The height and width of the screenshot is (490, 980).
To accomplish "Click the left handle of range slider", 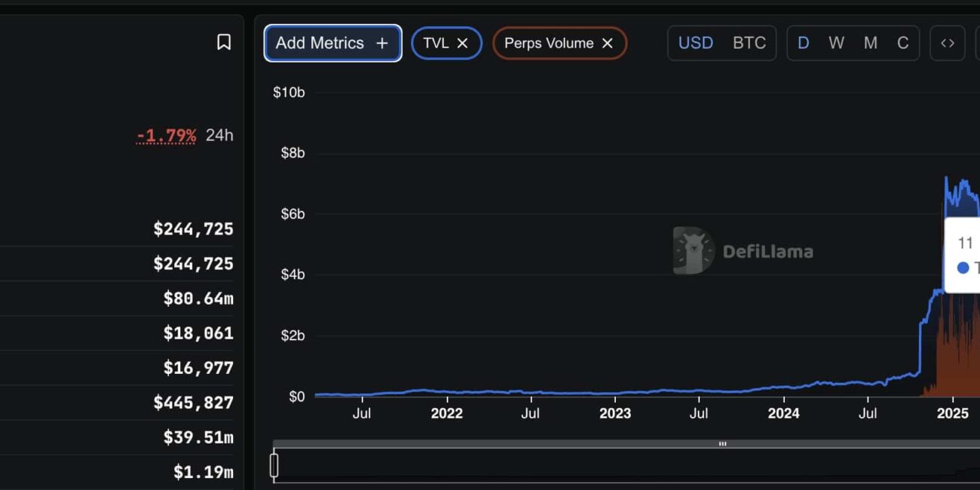I will click(x=274, y=465).
